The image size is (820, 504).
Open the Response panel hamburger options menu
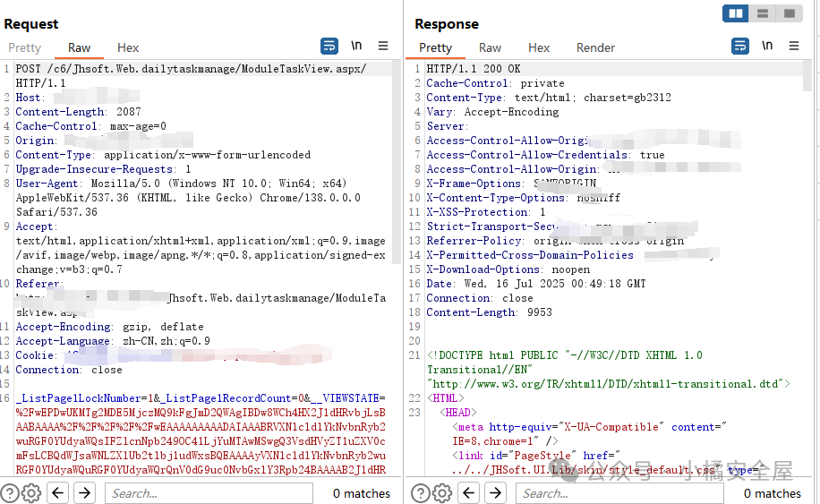794,47
